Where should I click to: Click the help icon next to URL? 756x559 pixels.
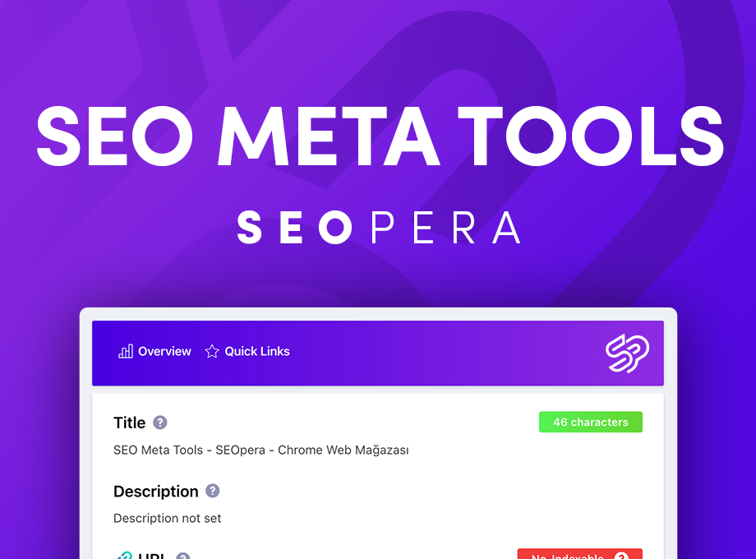pos(184,556)
